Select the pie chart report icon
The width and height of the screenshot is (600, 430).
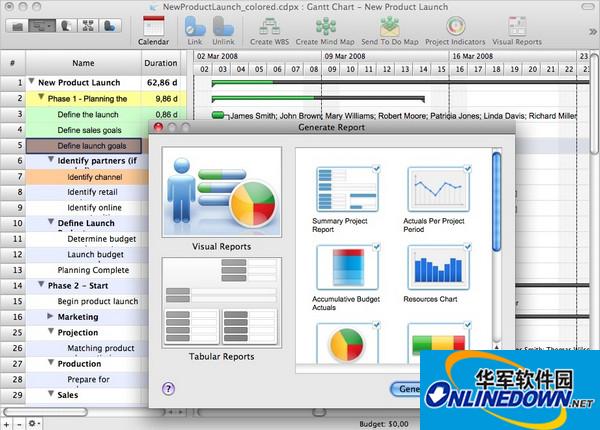[x=347, y=343]
